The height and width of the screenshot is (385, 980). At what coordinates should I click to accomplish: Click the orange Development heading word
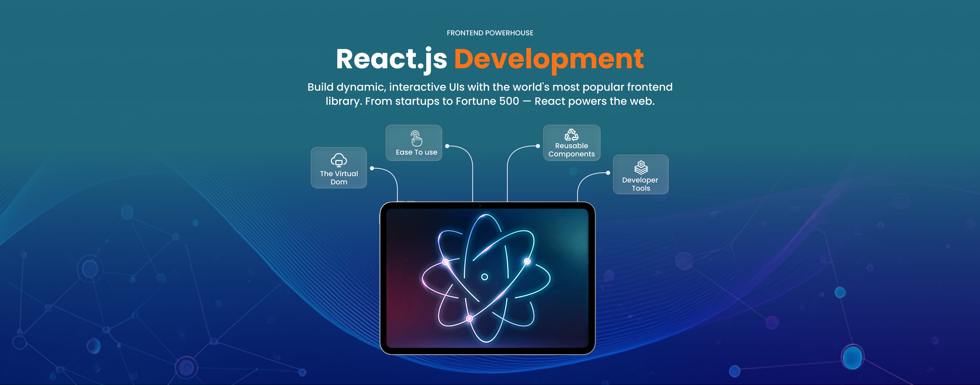549,59
